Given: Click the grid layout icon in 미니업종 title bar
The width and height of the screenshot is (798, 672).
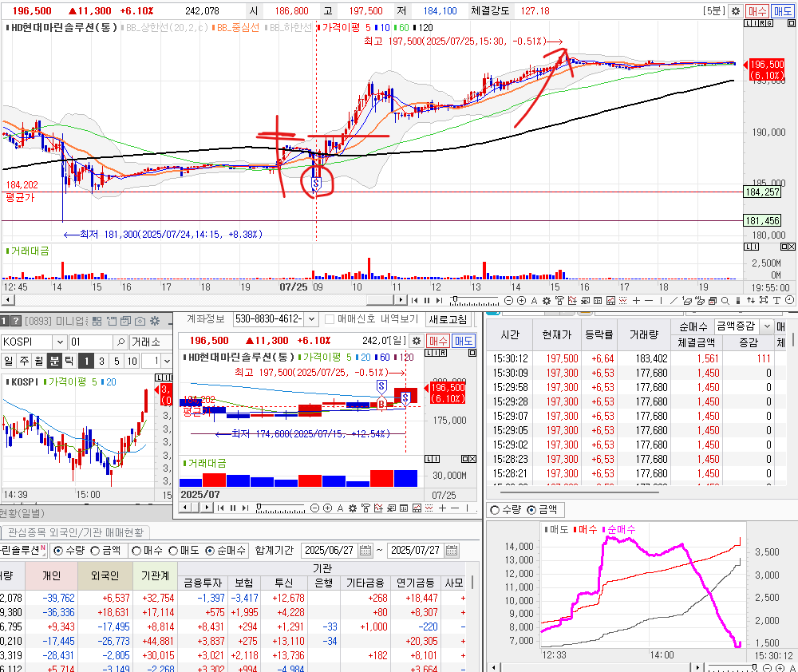Looking at the screenshot, I should 97,321.
